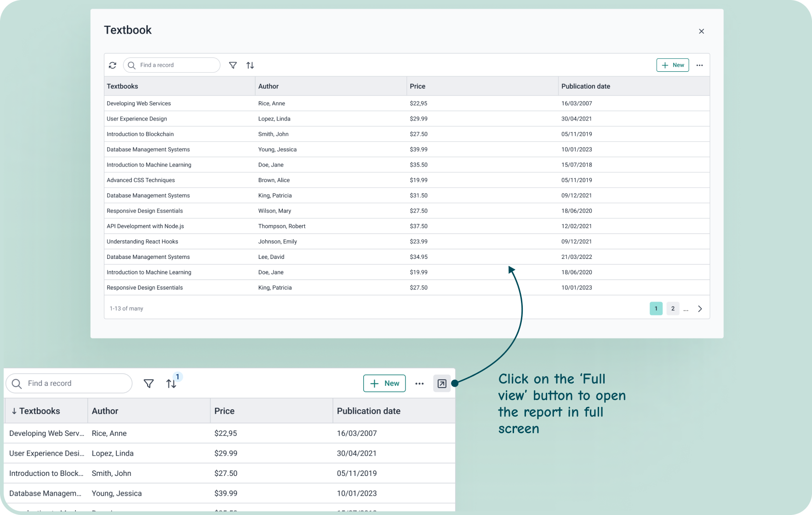Close the Textbook full view dialog
The height and width of the screenshot is (515, 812).
click(x=701, y=31)
